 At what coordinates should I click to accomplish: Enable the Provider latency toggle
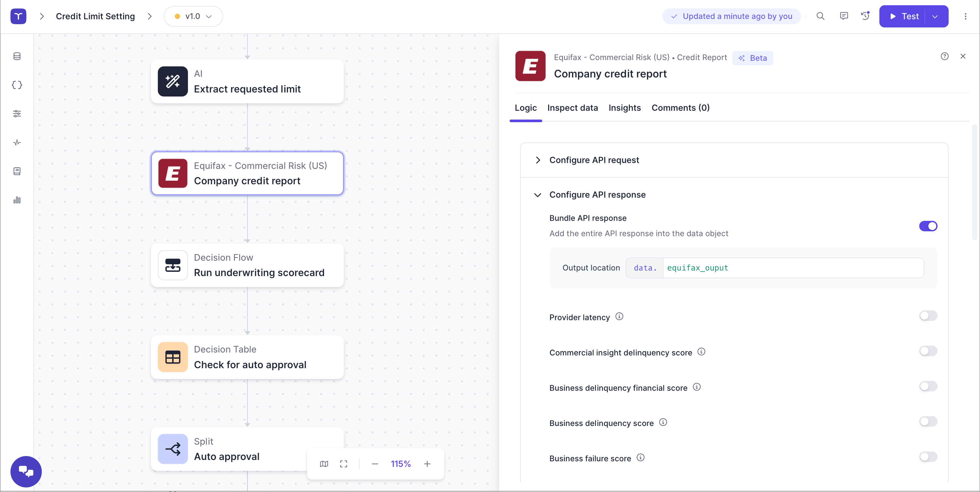tap(928, 316)
